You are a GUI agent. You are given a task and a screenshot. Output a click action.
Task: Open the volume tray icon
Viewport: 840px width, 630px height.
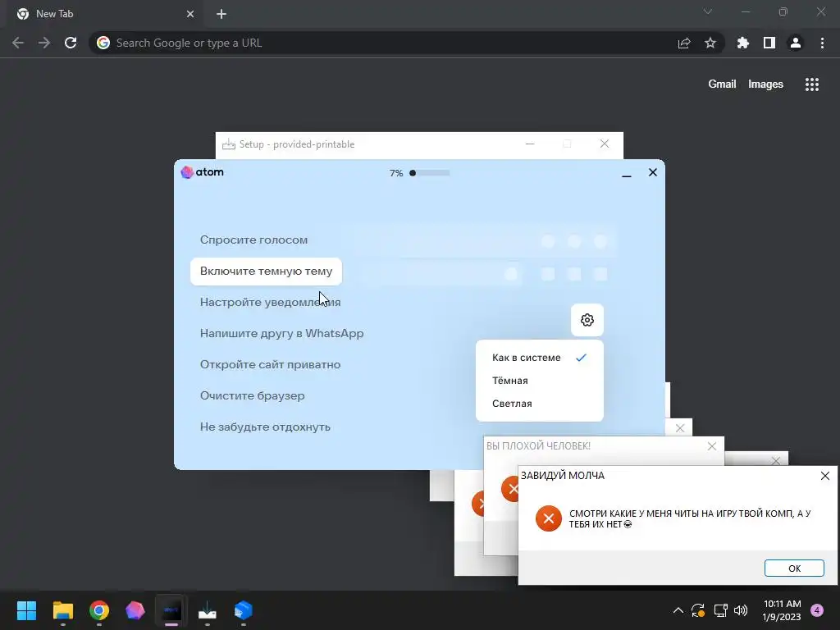click(741, 610)
